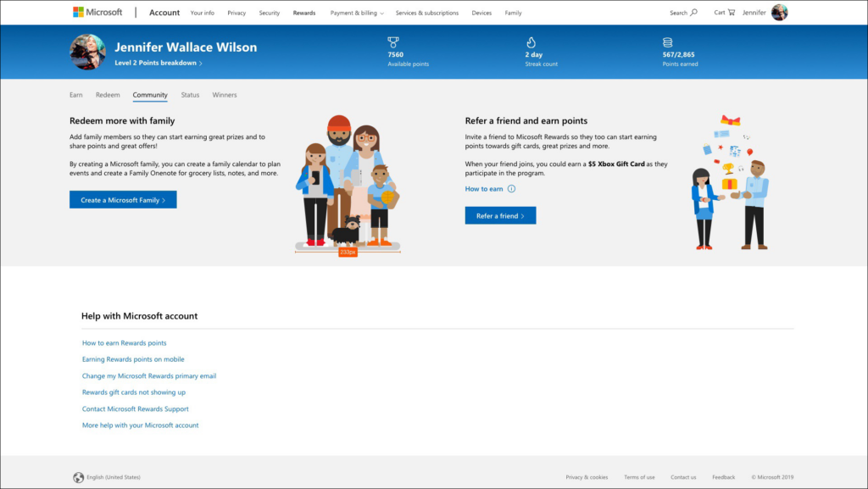The image size is (868, 489).
Task: Open the Security menu item
Action: tap(269, 13)
